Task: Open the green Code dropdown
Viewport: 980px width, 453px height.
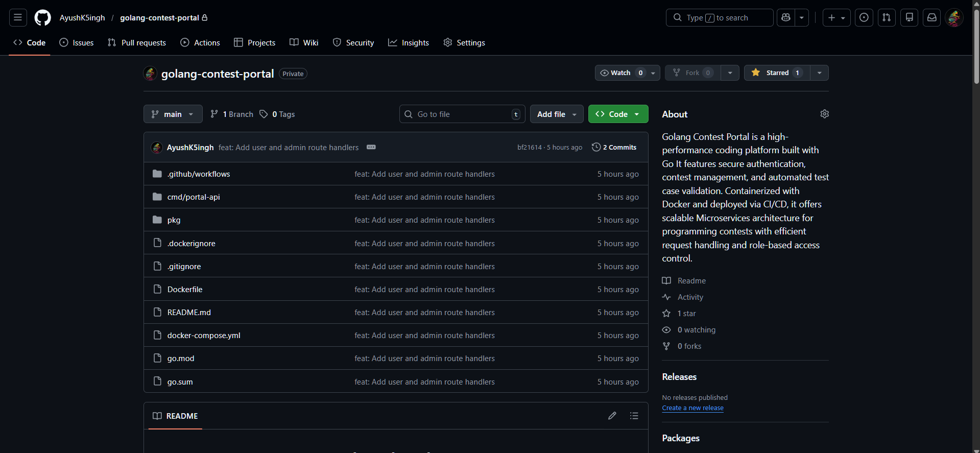Action: 618,114
